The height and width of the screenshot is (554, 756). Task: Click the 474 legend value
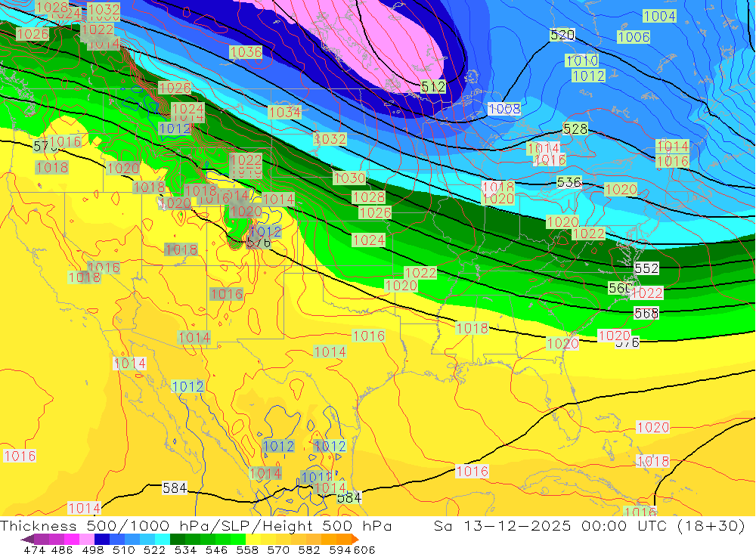click(34, 549)
